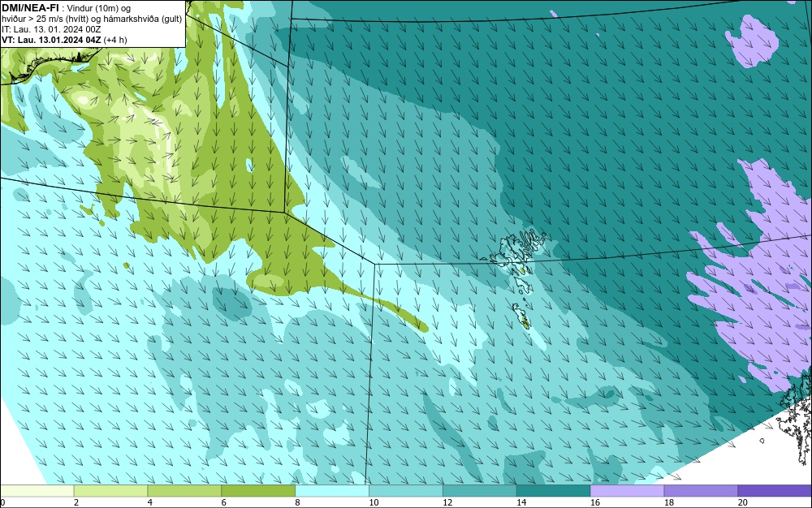
Task: Click the '(+4 h)' forecast offset text
Action: tap(115, 40)
